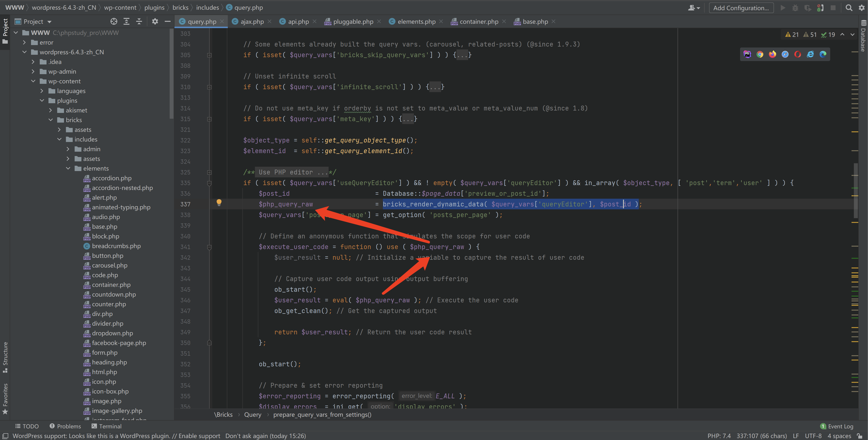The width and height of the screenshot is (868, 440).
Task: Open file in Opera browser icon
Action: [797, 54]
